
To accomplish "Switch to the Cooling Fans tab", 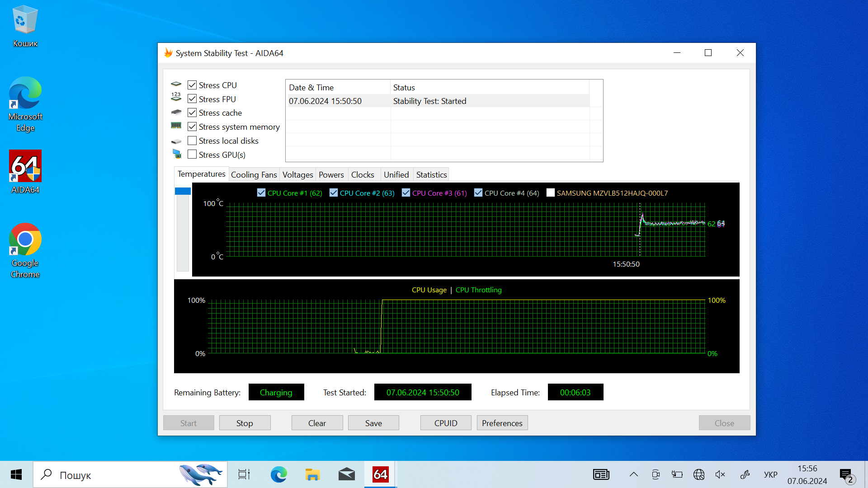I will (x=254, y=174).
